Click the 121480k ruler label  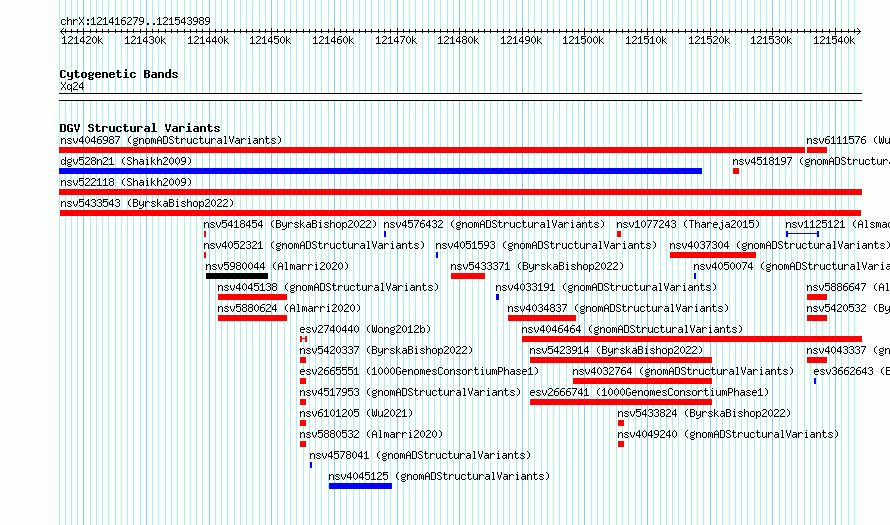click(x=458, y=40)
